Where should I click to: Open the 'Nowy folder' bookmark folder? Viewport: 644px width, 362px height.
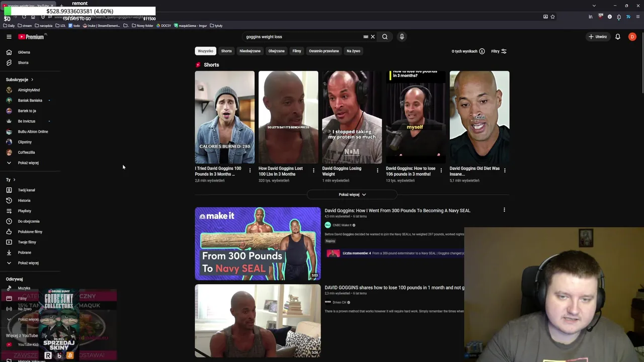(x=142, y=26)
